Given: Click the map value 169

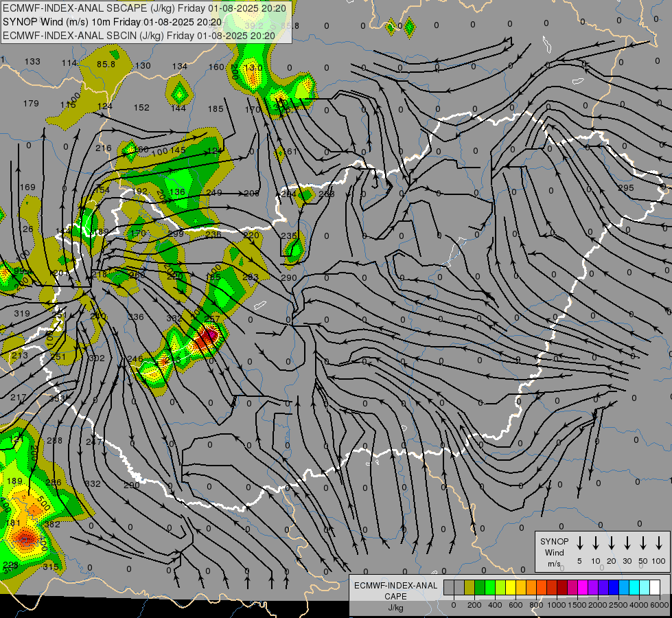Looking at the screenshot, I should click(27, 187).
